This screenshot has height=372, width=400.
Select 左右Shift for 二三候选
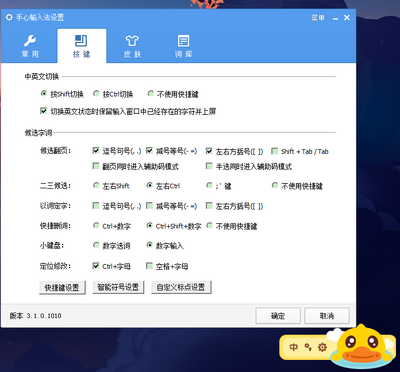96,185
